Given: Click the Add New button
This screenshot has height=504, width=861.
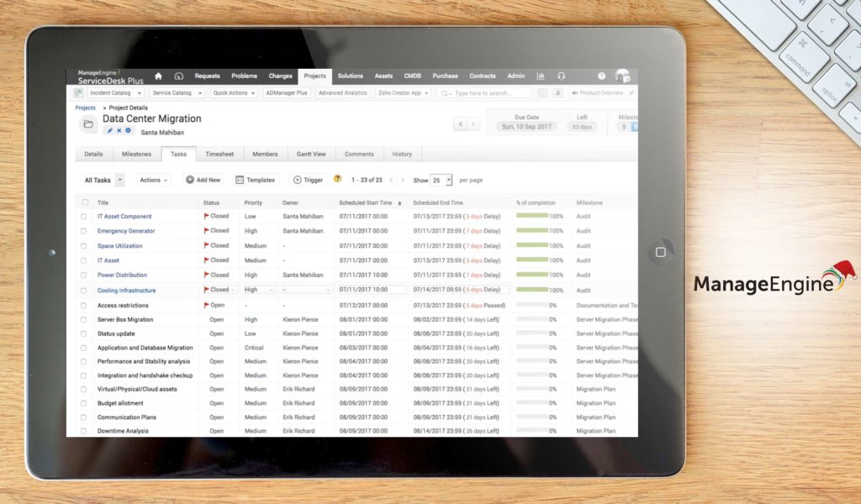Looking at the screenshot, I should pos(203,180).
